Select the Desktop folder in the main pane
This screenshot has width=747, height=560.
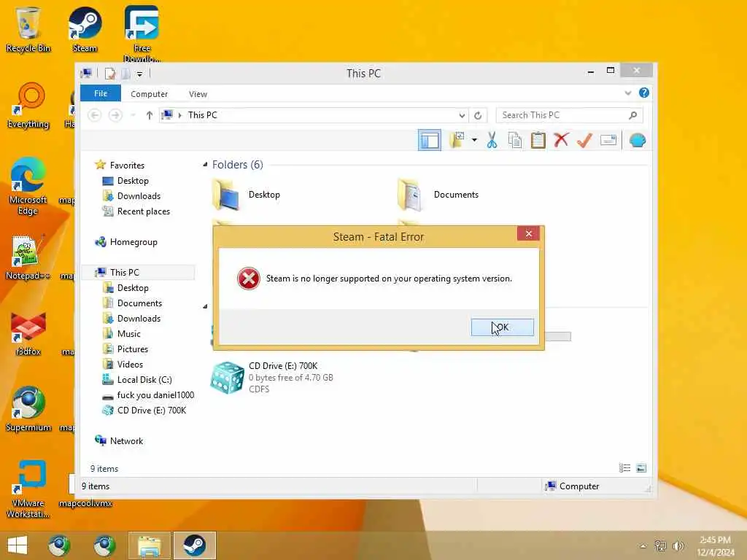point(247,194)
